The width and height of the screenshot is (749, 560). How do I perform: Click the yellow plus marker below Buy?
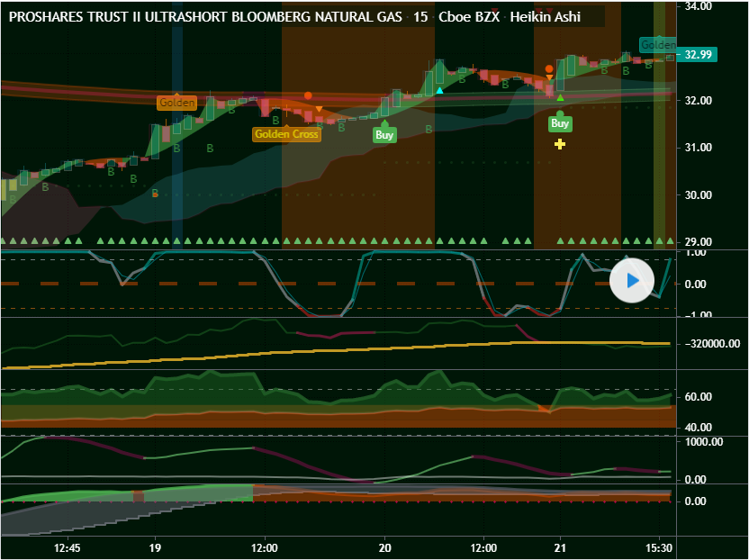point(559,144)
